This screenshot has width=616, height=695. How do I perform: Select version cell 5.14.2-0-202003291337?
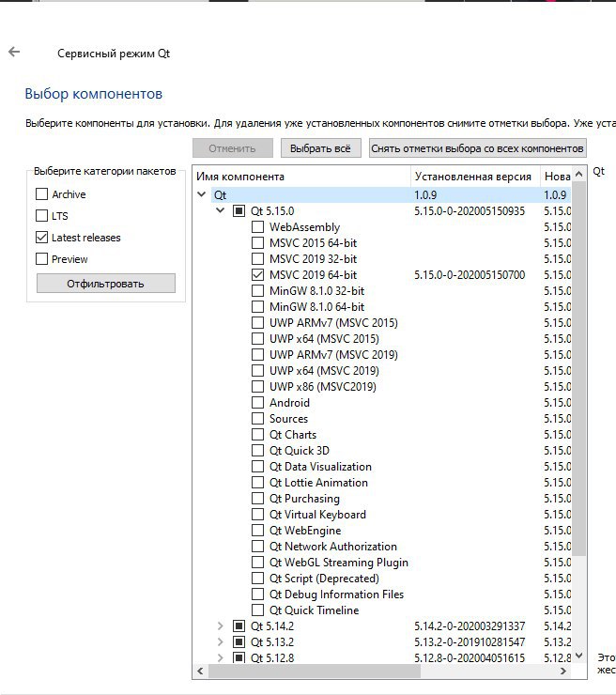click(470, 625)
